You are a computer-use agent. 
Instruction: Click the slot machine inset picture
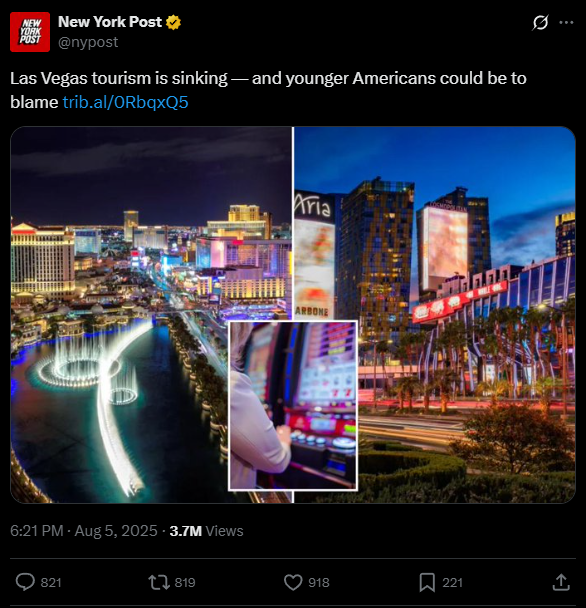pos(293,406)
